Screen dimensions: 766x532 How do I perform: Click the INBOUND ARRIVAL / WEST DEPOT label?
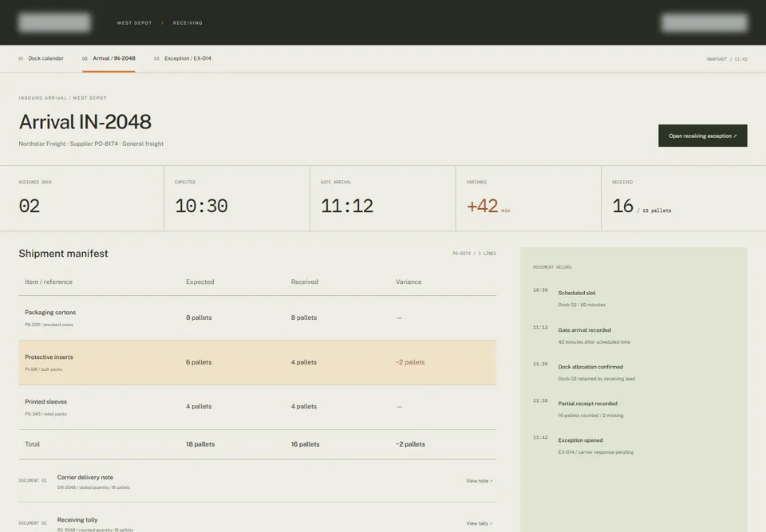click(62, 97)
